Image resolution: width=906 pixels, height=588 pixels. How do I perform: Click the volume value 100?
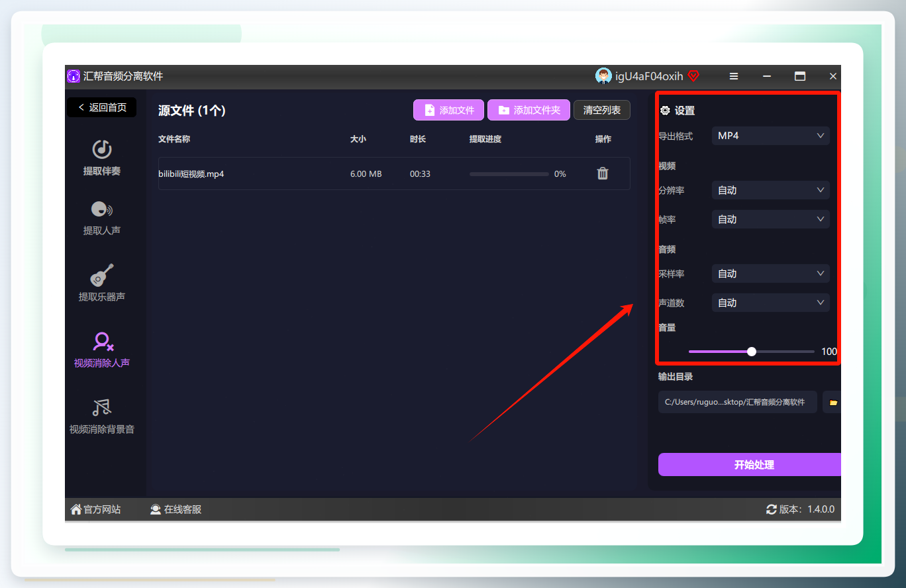tap(829, 352)
